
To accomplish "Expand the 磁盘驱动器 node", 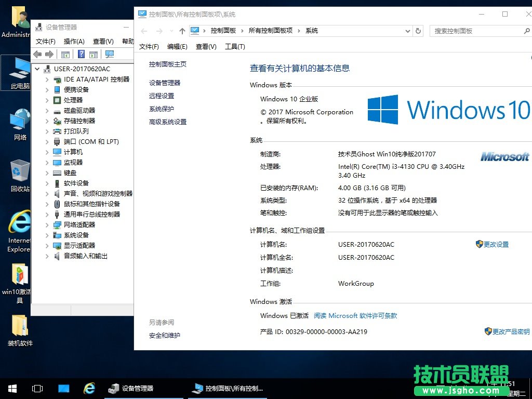I will tap(47, 111).
